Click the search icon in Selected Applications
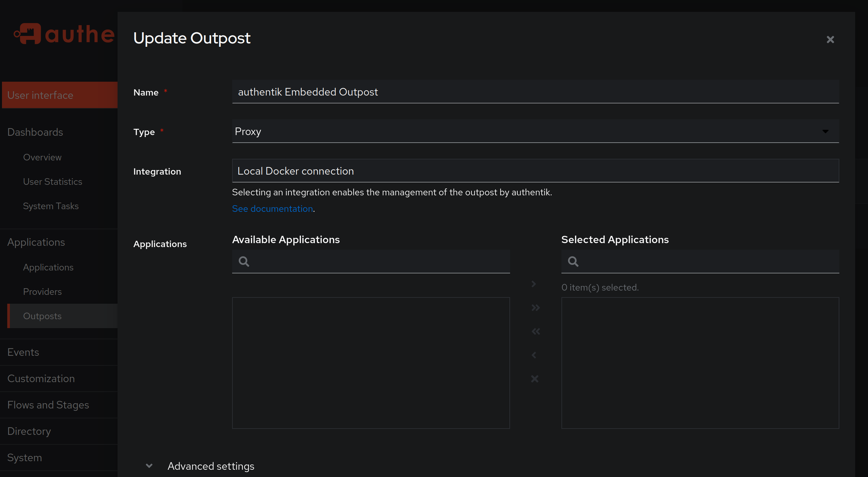868x477 pixels. coord(573,261)
